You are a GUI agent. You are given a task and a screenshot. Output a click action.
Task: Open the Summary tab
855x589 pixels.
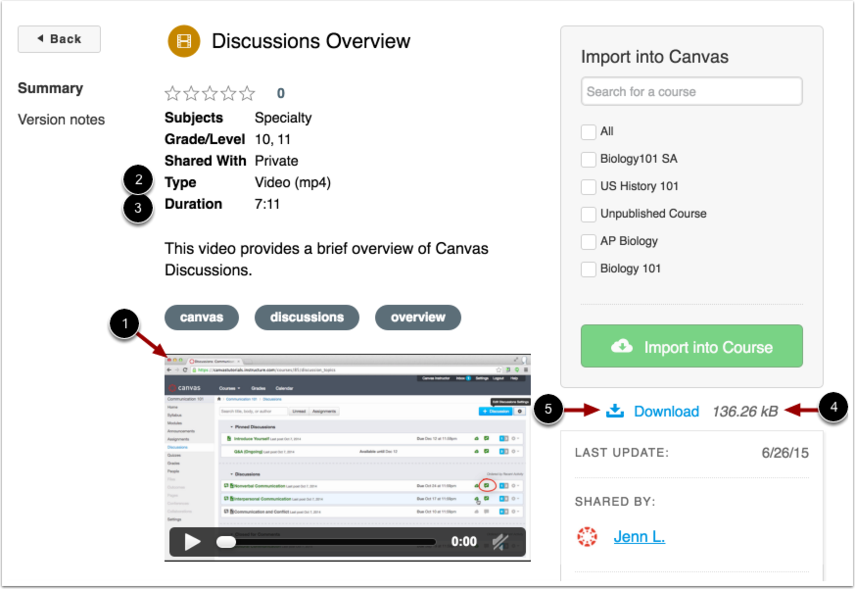point(50,88)
